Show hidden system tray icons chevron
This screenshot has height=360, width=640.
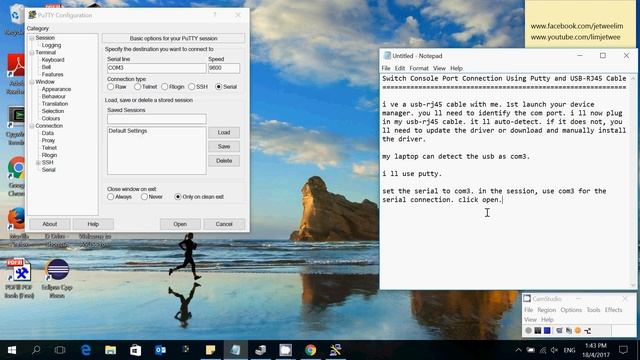tap(518, 350)
